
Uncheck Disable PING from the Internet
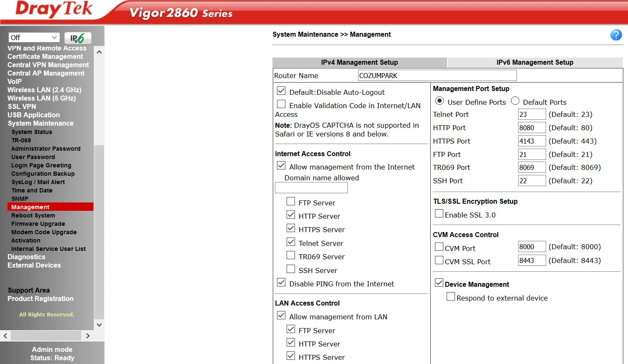point(281,283)
